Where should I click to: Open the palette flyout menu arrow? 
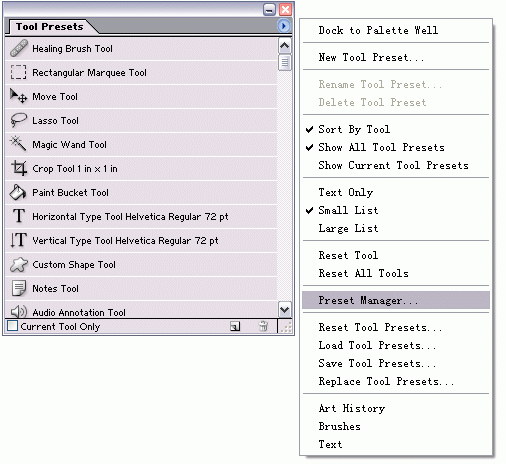(284, 26)
